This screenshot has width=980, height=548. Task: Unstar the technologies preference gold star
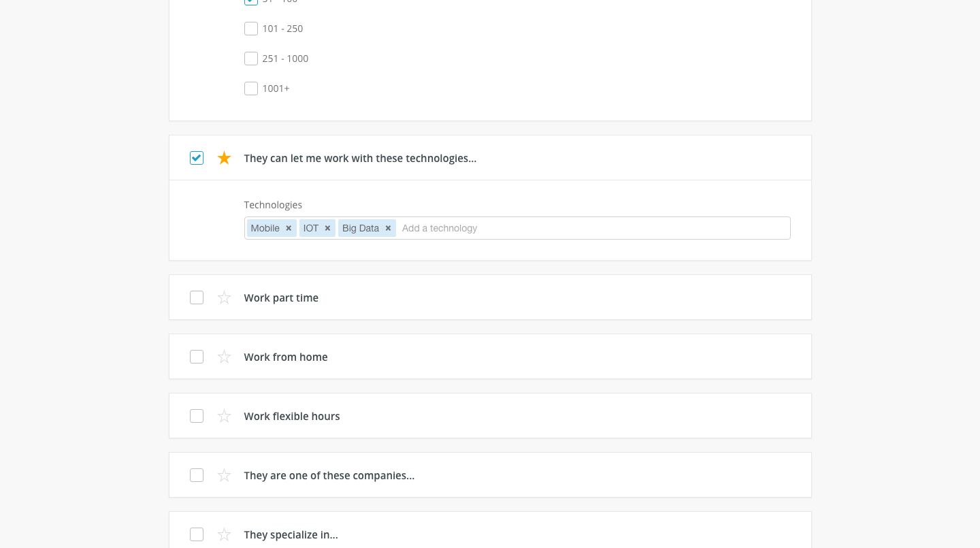pos(224,158)
